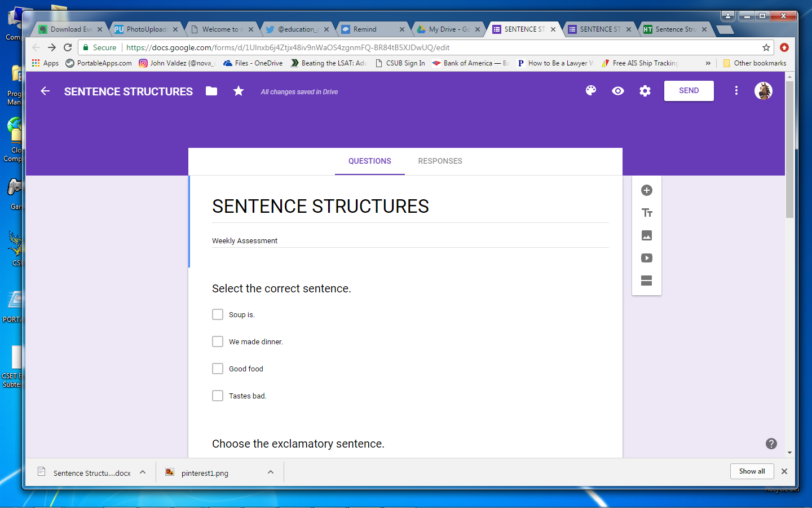Viewport: 812px width, 508px height.
Task: Expand options for Sentence Structu....docx download
Action: 143,472
